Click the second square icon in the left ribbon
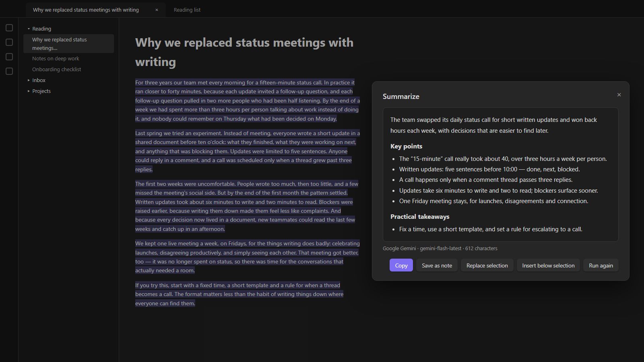The width and height of the screenshot is (644, 362). coord(9,42)
